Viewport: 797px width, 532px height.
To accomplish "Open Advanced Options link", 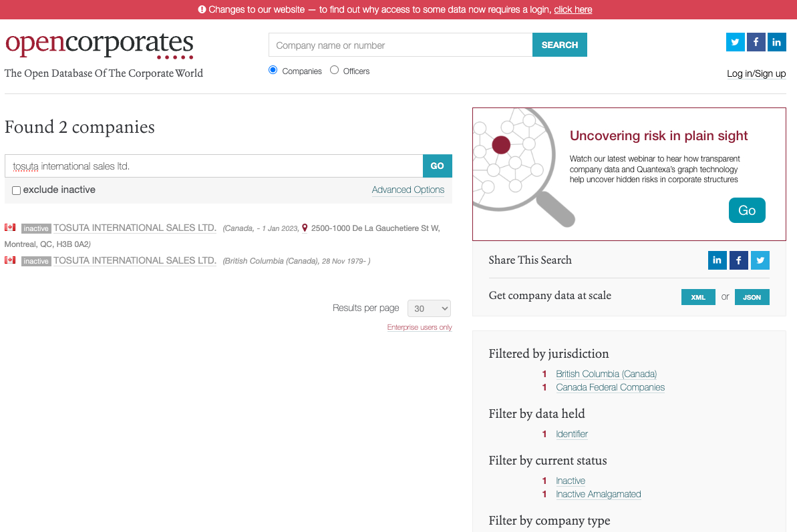I will tap(408, 190).
